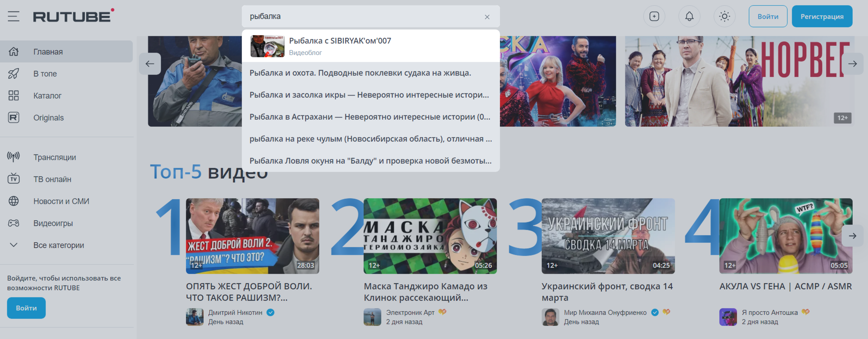
Task: Select suggestion рыбалка на реке чулым
Action: [371, 139]
